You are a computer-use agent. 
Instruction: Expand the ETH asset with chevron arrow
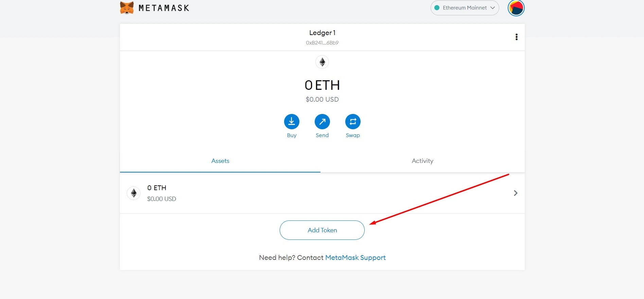point(516,193)
